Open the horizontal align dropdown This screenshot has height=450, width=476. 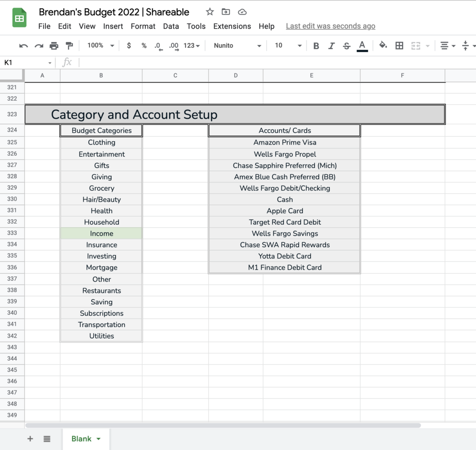point(448,46)
